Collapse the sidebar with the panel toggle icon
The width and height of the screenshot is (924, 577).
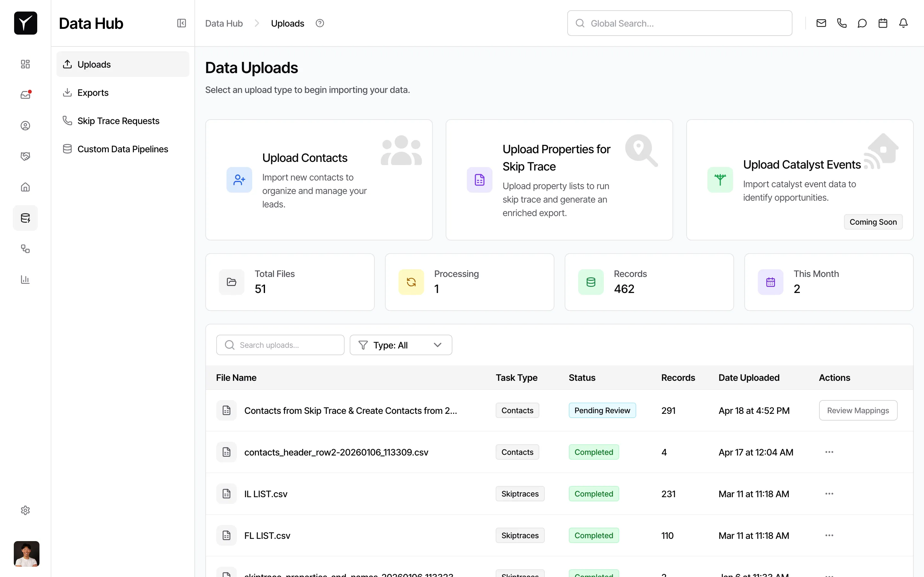coord(181,23)
